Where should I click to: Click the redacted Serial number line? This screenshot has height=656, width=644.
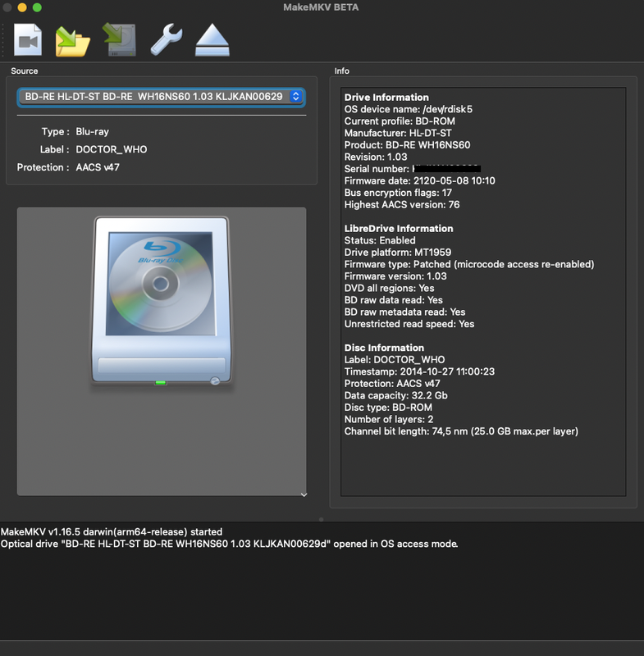(x=412, y=169)
